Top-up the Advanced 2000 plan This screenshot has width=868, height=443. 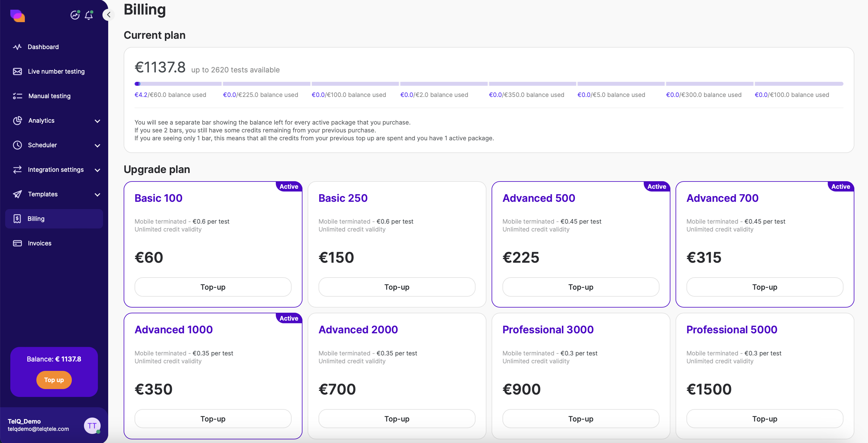click(x=397, y=419)
